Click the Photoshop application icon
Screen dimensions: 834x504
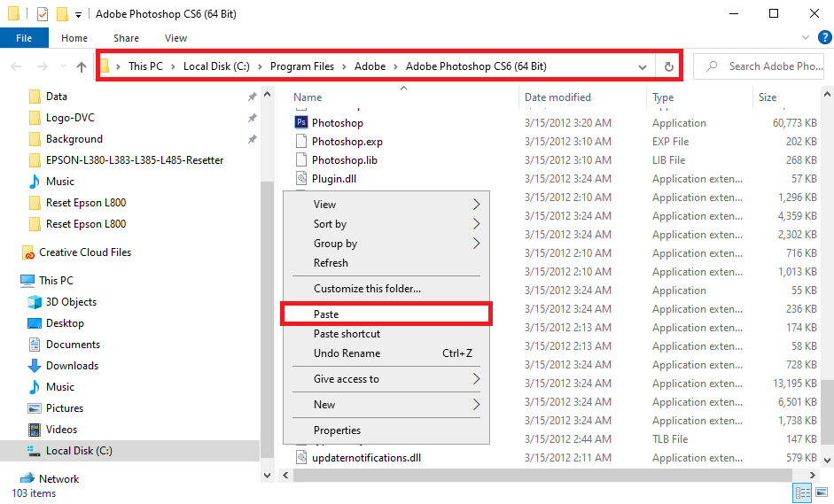[301, 122]
